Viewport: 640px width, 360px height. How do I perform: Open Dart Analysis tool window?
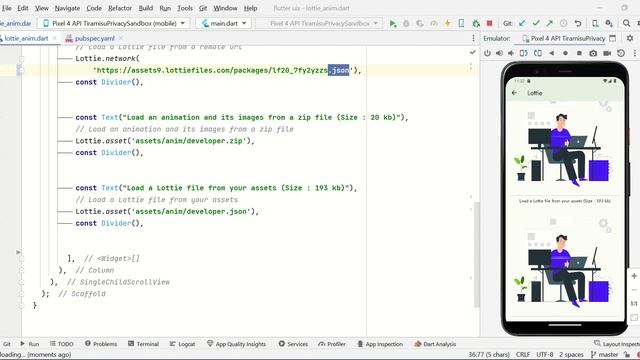(435, 344)
